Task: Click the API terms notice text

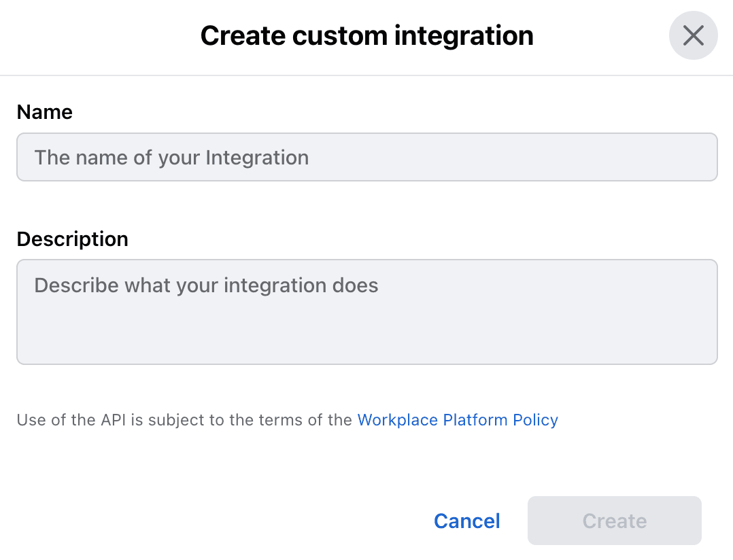Action: [185, 420]
